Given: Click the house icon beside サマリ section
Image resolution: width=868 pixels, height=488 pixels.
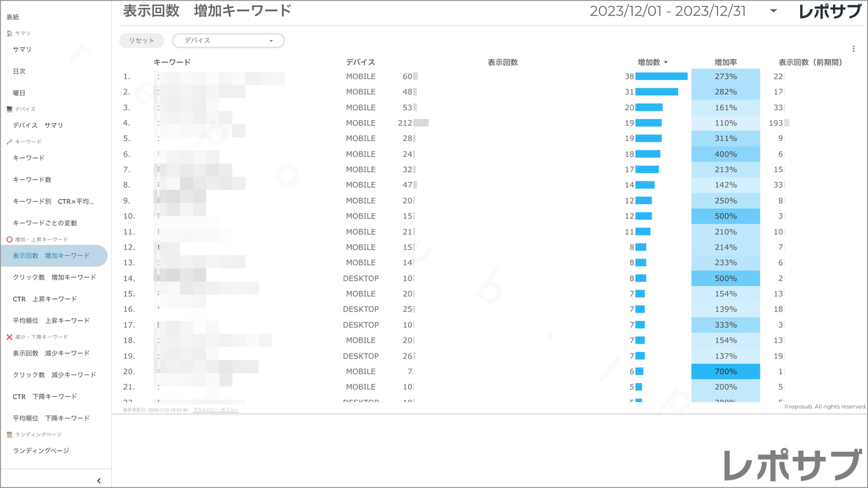Looking at the screenshot, I should pyautogui.click(x=10, y=34).
